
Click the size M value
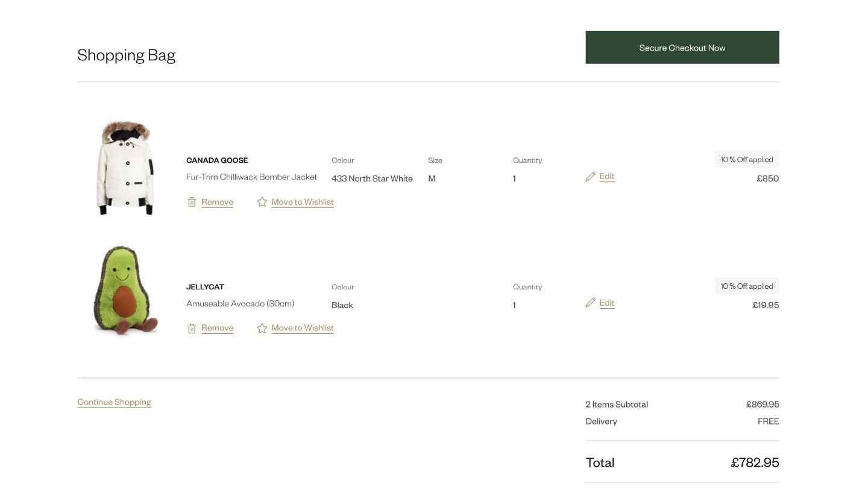pos(432,178)
